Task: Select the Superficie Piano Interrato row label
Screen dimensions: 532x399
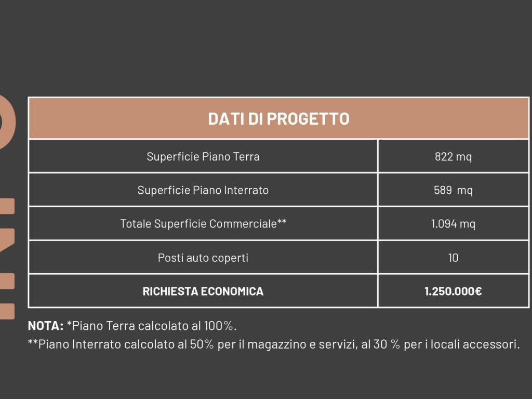Action: coord(203,190)
